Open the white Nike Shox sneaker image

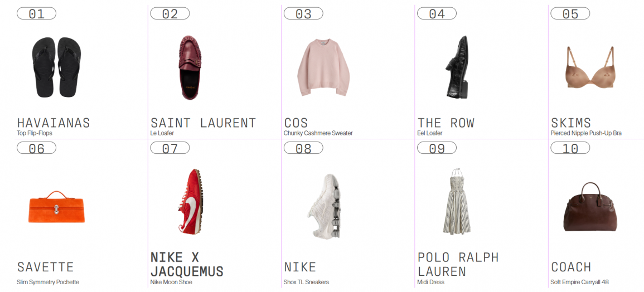[323, 206]
